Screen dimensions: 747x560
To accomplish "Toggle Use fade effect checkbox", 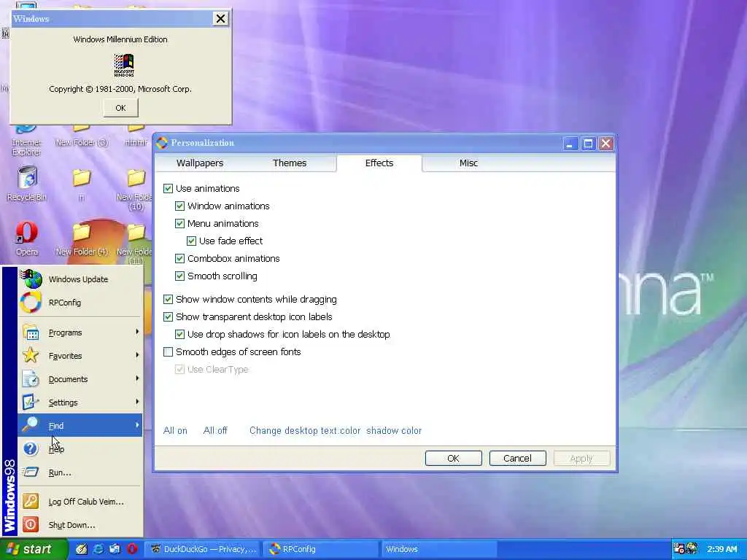I will [x=192, y=241].
